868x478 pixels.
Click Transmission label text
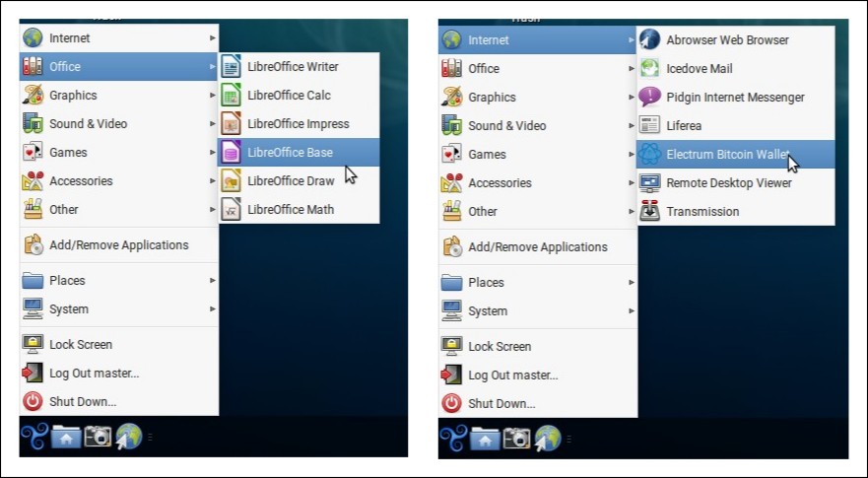coord(702,212)
